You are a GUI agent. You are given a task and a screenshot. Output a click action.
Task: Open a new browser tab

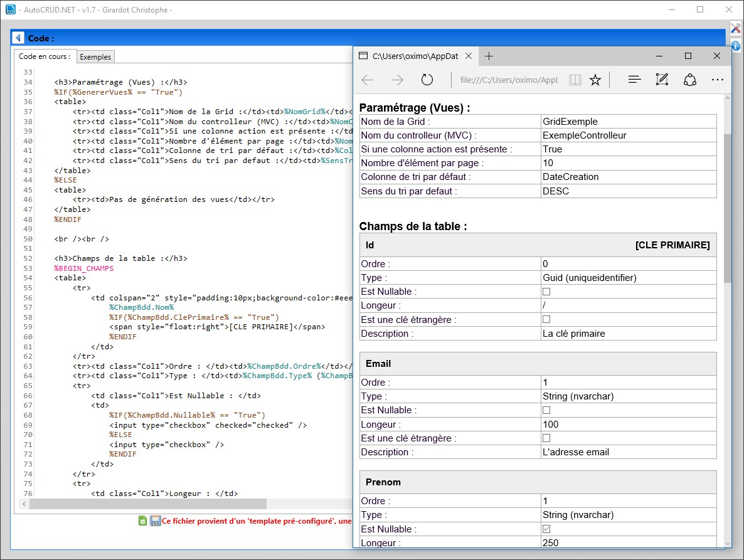tap(489, 56)
